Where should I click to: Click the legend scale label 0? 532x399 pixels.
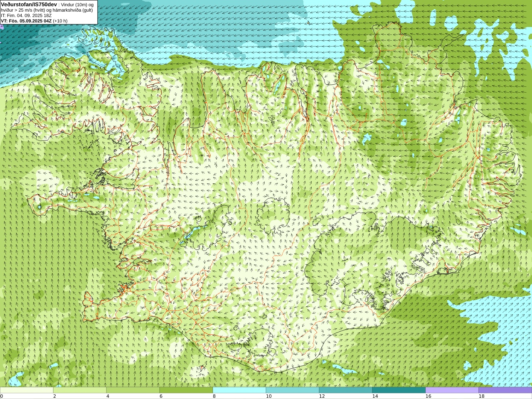[x=2, y=397]
